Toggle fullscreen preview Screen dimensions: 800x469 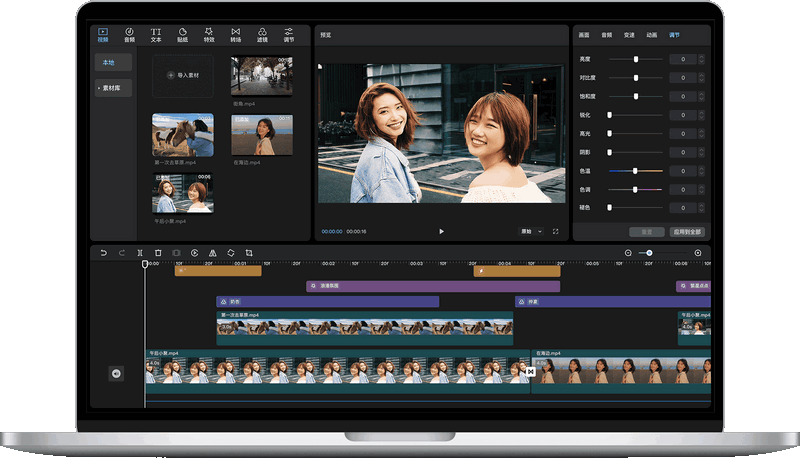[556, 231]
